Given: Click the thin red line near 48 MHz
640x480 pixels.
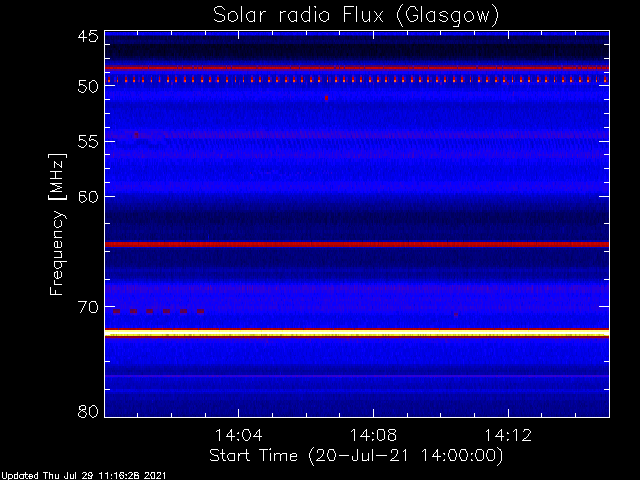Looking at the screenshot, I should pos(357,68).
